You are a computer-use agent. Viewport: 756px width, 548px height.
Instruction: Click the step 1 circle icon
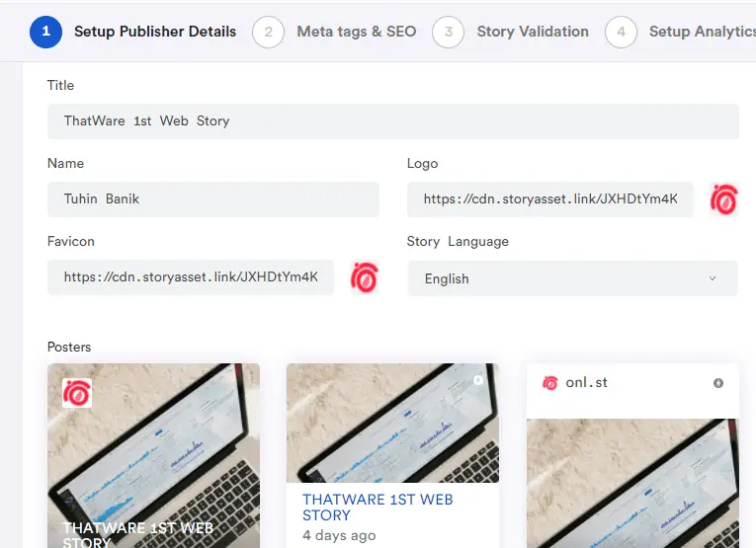45,32
